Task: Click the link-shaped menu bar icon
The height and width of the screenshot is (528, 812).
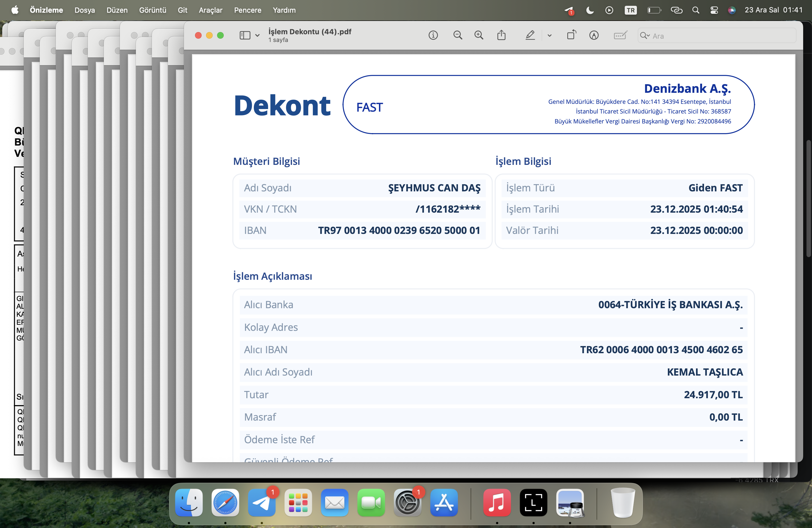Action: [676, 10]
